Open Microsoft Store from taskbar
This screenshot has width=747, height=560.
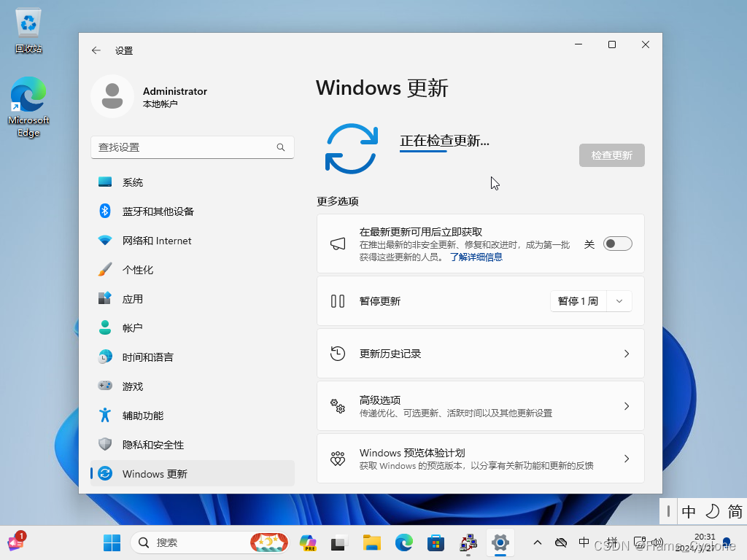pos(436,542)
